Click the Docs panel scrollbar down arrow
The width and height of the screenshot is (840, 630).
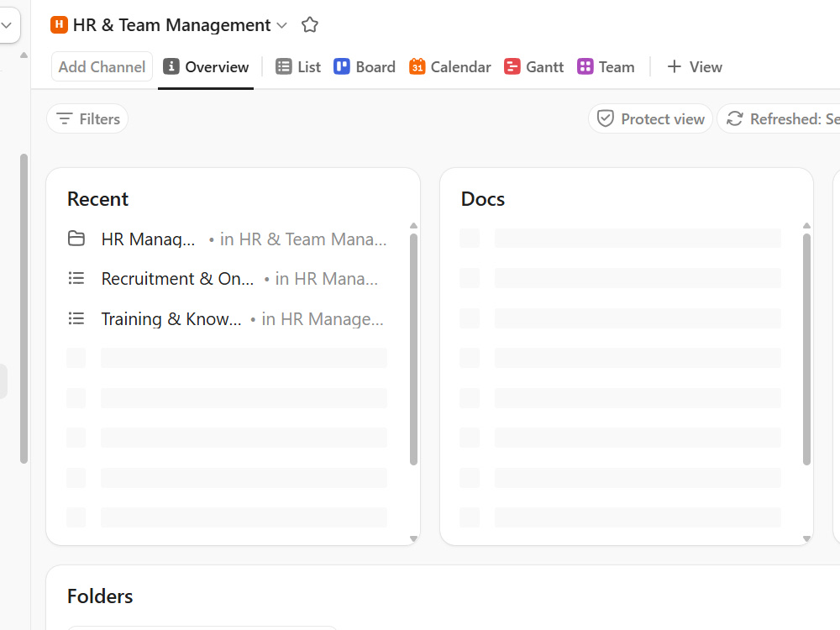pyautogui.click(x=806, y=538)
